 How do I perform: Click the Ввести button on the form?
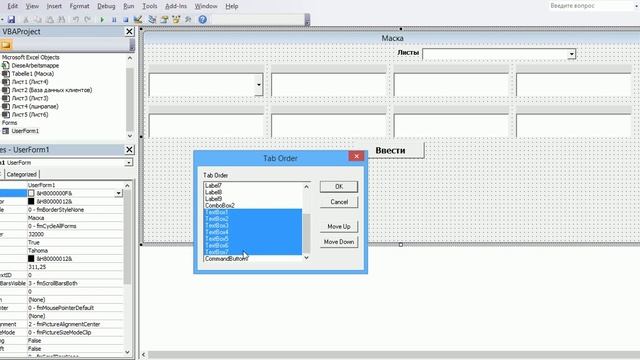(390, 150)
